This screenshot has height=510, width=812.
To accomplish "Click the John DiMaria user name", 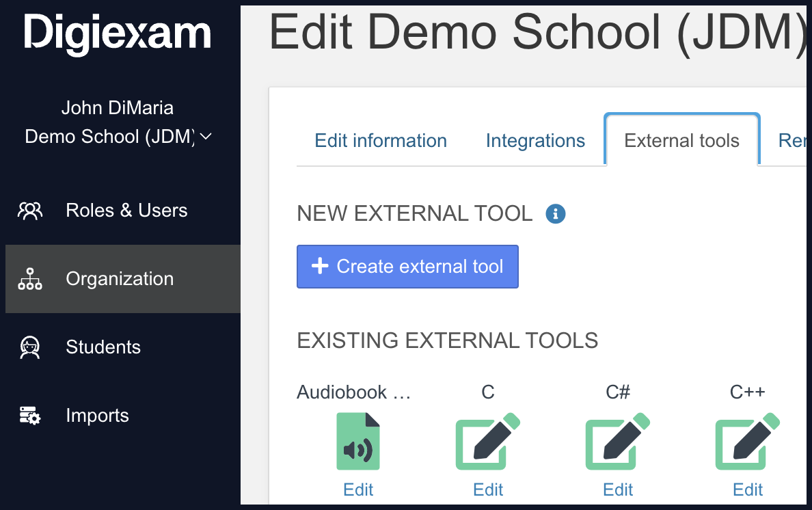I will coord(118,108).
